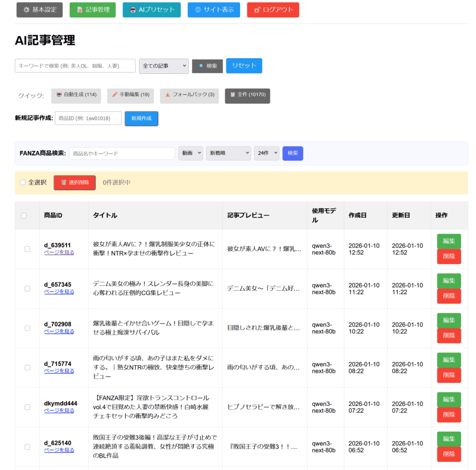The image size is (476, 470).
Task: Tick the 全選択 checkbox
Action: (23, 183)
